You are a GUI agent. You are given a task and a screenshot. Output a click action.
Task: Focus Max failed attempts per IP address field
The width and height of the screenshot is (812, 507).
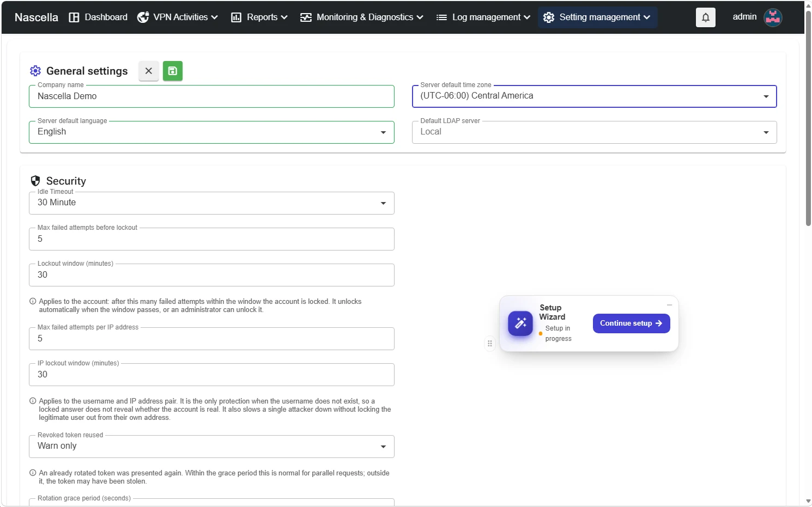tap(211, 339)
